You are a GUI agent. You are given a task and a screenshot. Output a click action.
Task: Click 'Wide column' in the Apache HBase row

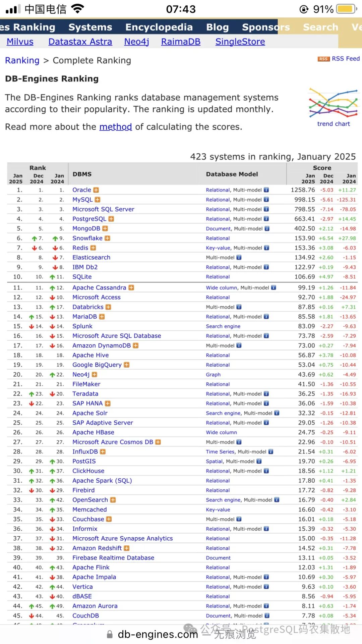(x=221, y=433)
